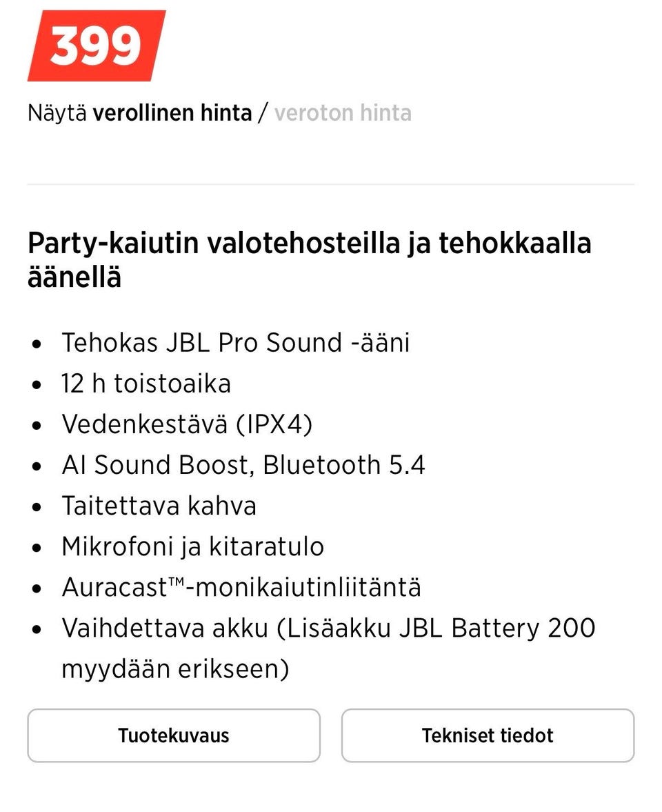Click the bullet before Auracast-monikaiutinliitäntä
Screen dimensions: 662x812
(x=38, y=588)
